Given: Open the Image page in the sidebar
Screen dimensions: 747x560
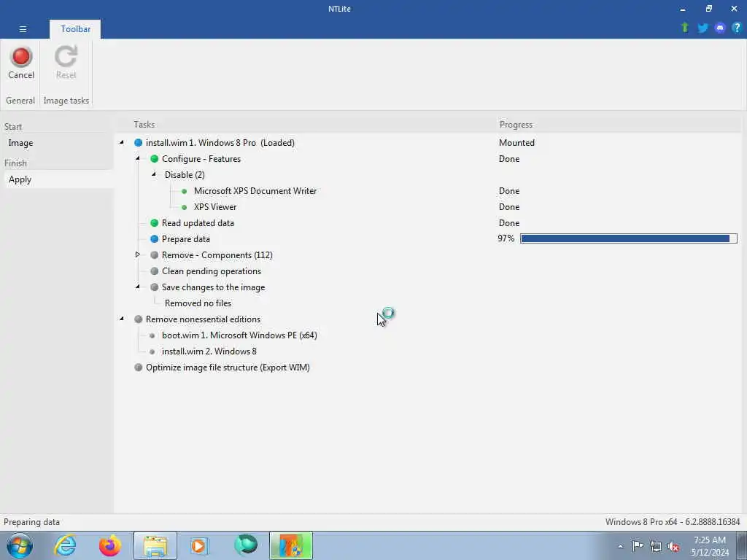Looking at the screenshot, I should (20, 143).
